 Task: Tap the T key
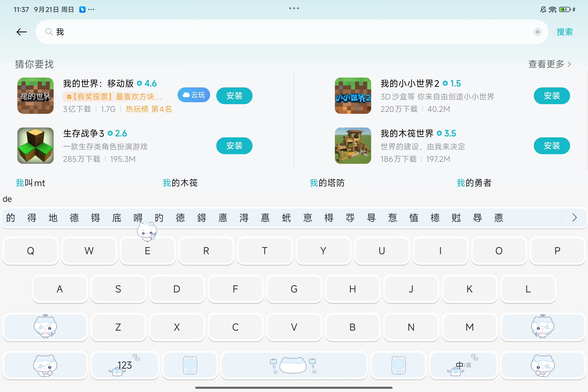[x=264, y=251]
